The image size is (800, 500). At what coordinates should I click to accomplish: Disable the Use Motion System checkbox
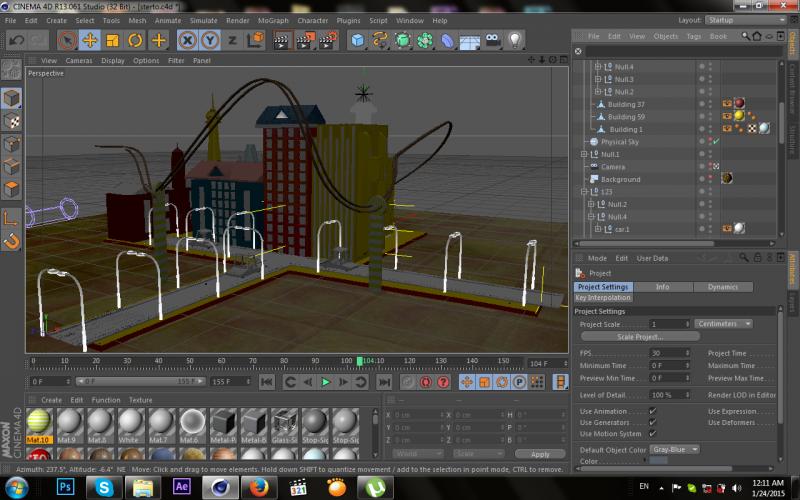653,434
